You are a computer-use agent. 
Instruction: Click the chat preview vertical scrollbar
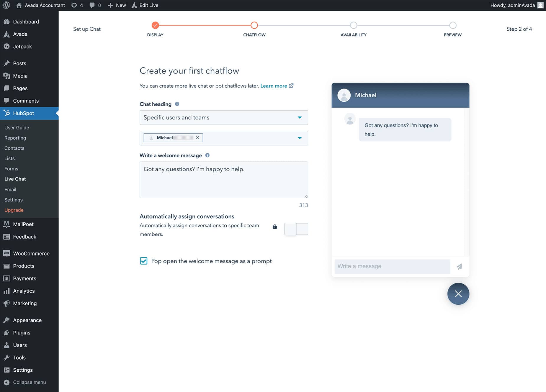[x=466, y=182]
